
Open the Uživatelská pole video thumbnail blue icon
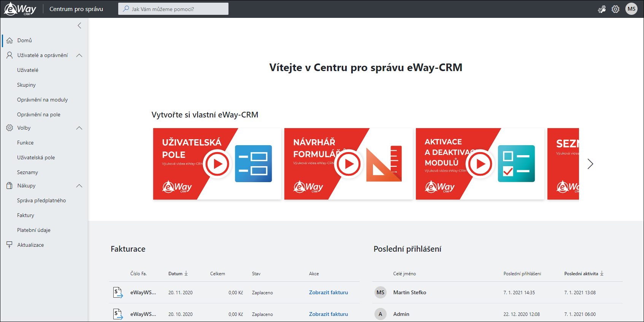click(254, 163)
